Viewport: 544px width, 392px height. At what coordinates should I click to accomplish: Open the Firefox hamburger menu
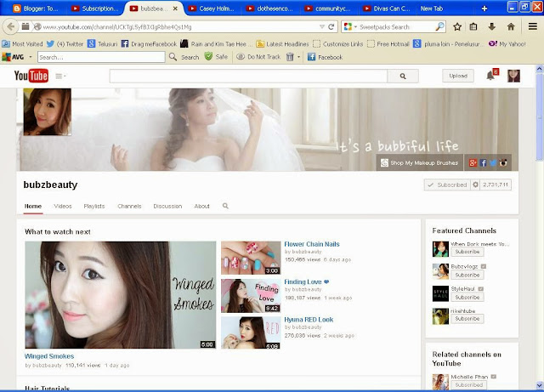tap(533, 26)
